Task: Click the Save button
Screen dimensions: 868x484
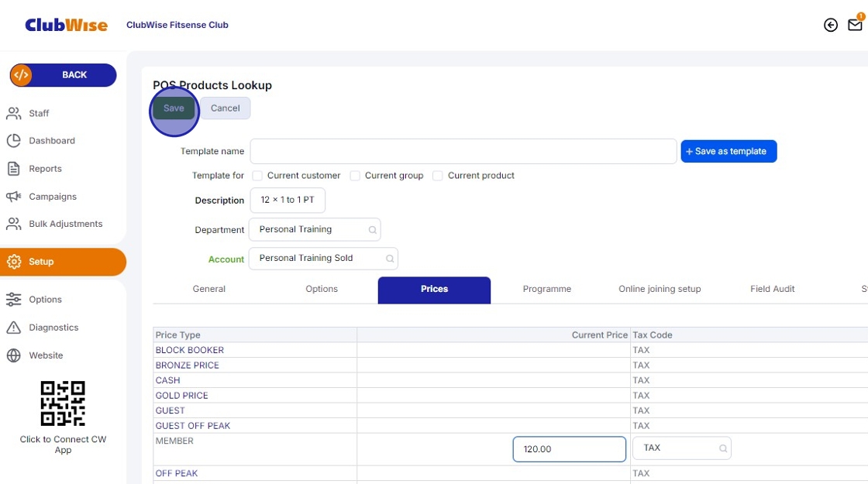Action: 174,108
